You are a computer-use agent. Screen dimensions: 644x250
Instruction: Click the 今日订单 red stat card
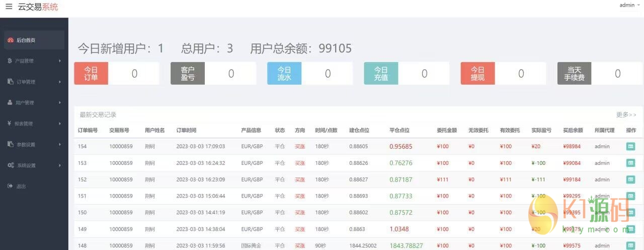(x=91, y=74)
